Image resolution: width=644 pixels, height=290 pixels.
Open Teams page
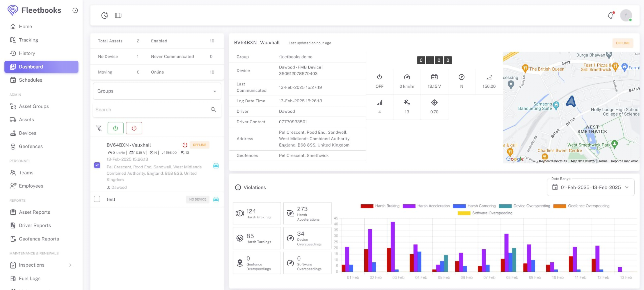click(x=26, y=173)
